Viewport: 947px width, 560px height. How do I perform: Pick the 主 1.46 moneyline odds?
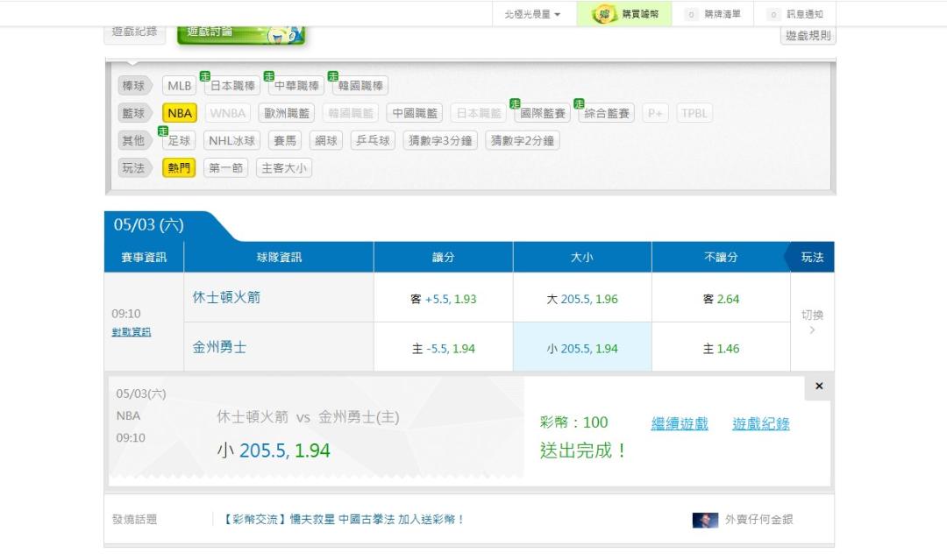pos(721,348)
